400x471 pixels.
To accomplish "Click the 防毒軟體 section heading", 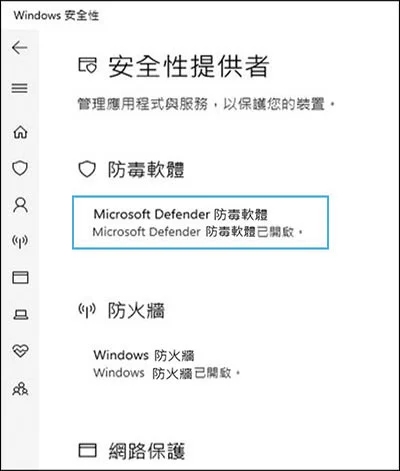I will click(146, 170).
